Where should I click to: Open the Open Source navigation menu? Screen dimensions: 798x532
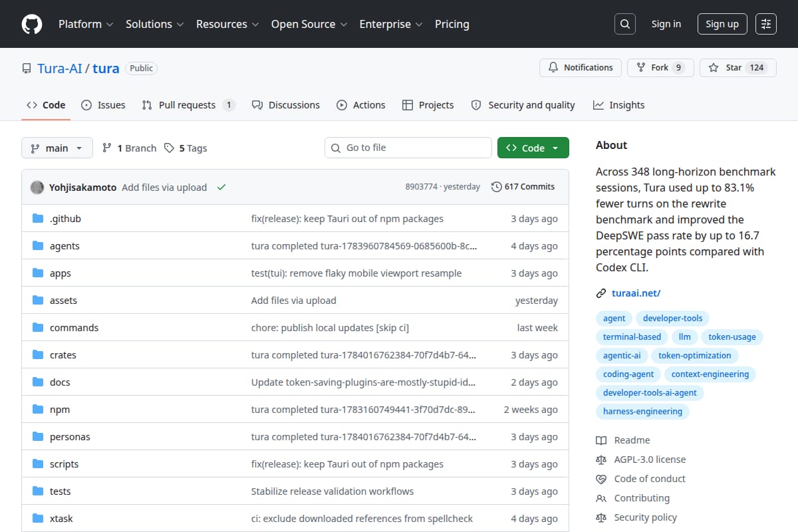pos(309,24)
